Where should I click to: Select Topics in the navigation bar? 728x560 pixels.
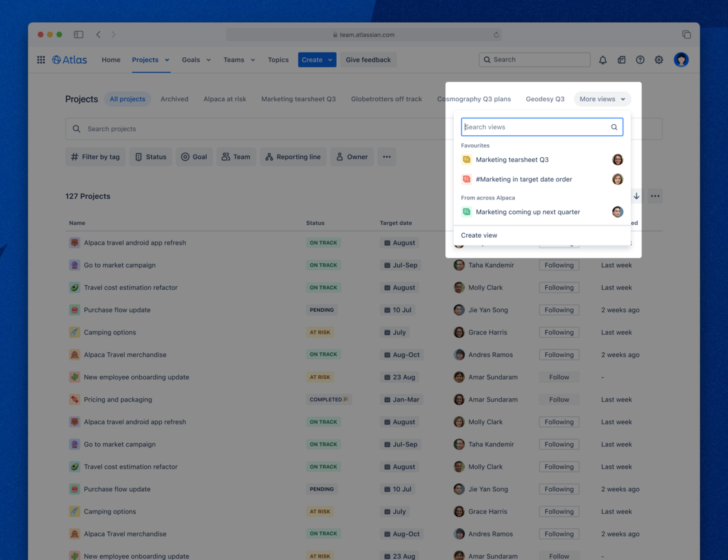[x=278, y=59]
